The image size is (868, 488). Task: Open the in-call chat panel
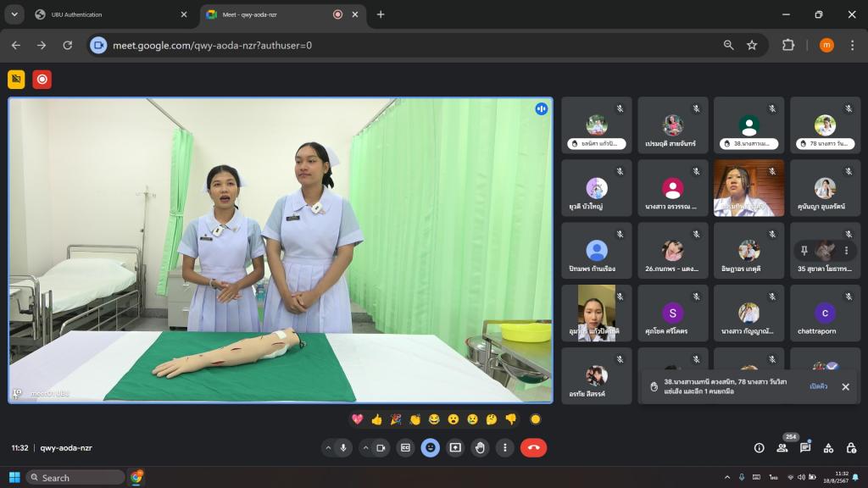[805, 447]
